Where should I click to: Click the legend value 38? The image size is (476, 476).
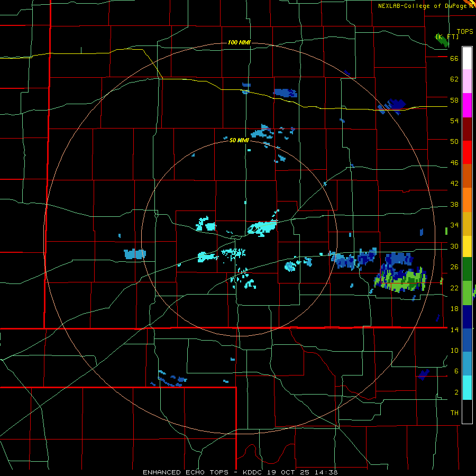[x=454, y=204]
